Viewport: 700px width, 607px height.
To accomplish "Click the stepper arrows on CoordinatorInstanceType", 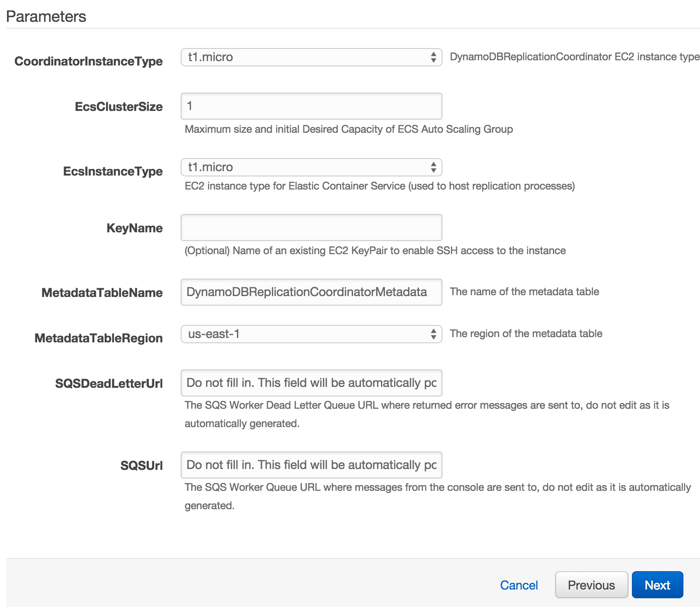I will [x=433, y=57].
